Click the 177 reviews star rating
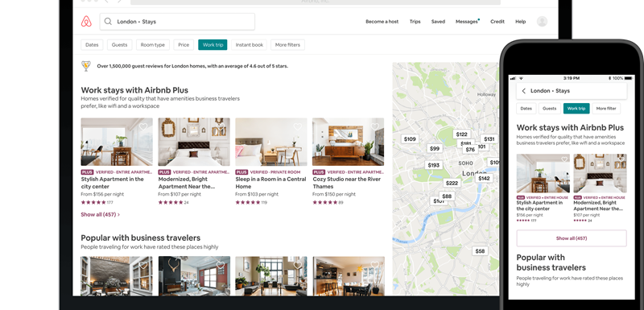This screenshot has width=644, height=310. (x=97, y=202)
